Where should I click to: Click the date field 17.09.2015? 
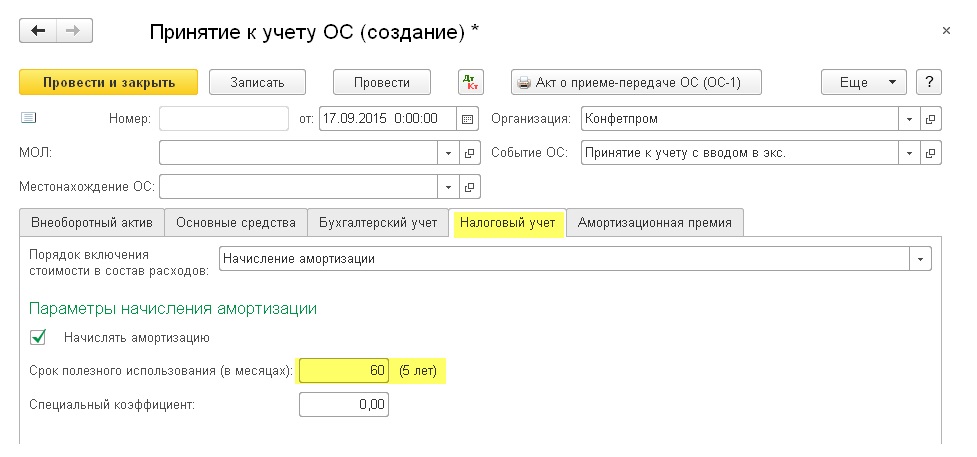[x=388, y=118]
